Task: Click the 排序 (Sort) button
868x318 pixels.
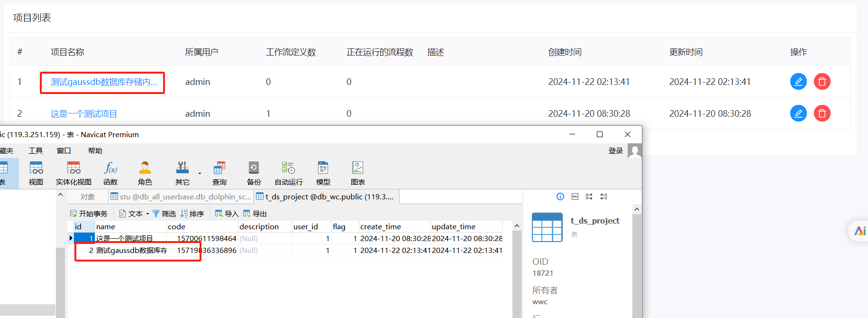Action: tap(192, 214)
